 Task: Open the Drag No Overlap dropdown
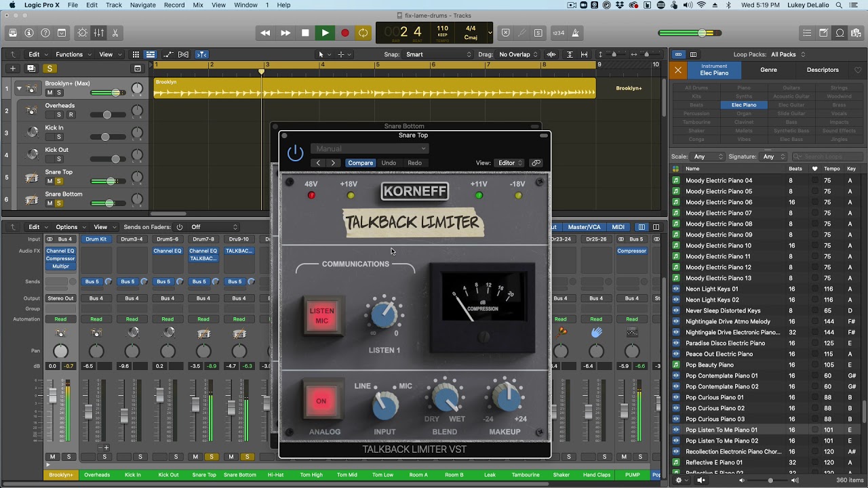[518, 54]
